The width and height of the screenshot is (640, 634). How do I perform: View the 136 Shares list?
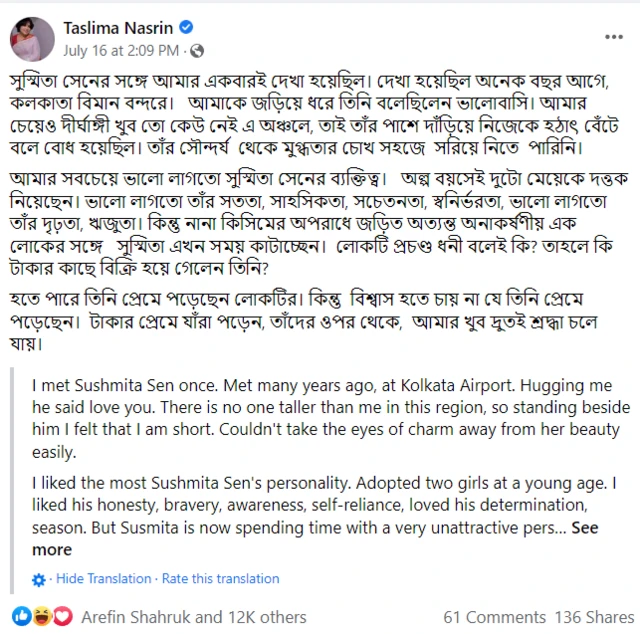[594, 617]
